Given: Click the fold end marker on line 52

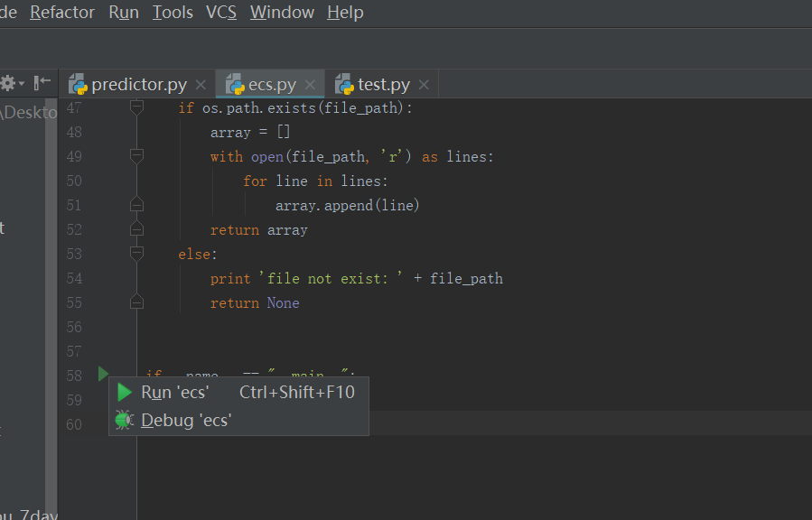Looking at the screenshot, I should (136, 228).
